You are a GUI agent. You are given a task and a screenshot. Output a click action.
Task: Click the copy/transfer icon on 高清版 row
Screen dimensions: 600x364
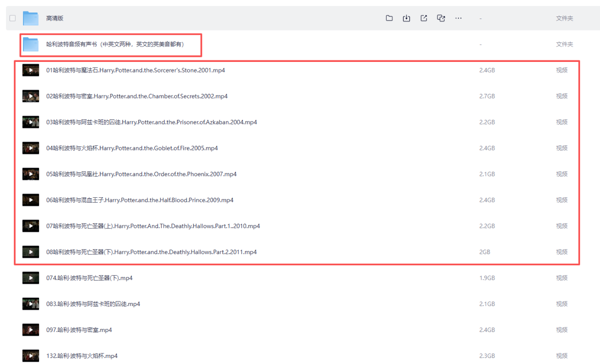tap(441, 18)
